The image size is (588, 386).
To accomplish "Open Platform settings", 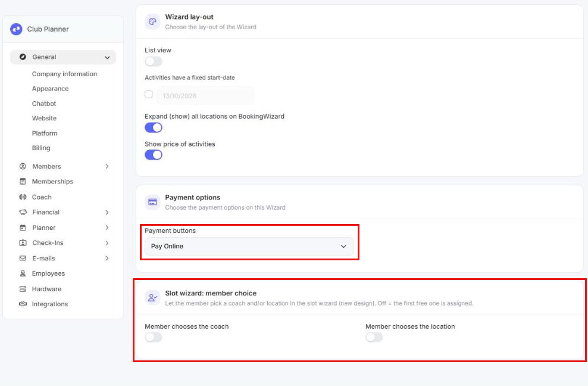I will (x=45, y=133).
